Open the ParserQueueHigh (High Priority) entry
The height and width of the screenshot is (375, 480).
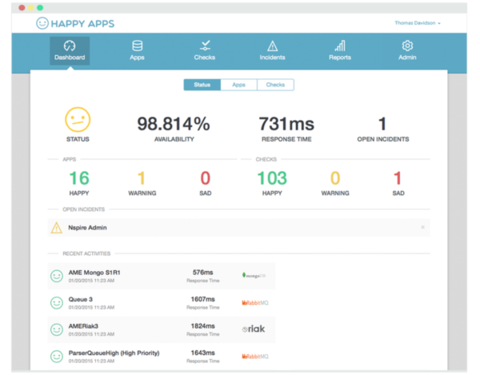(x=161, y=356)
